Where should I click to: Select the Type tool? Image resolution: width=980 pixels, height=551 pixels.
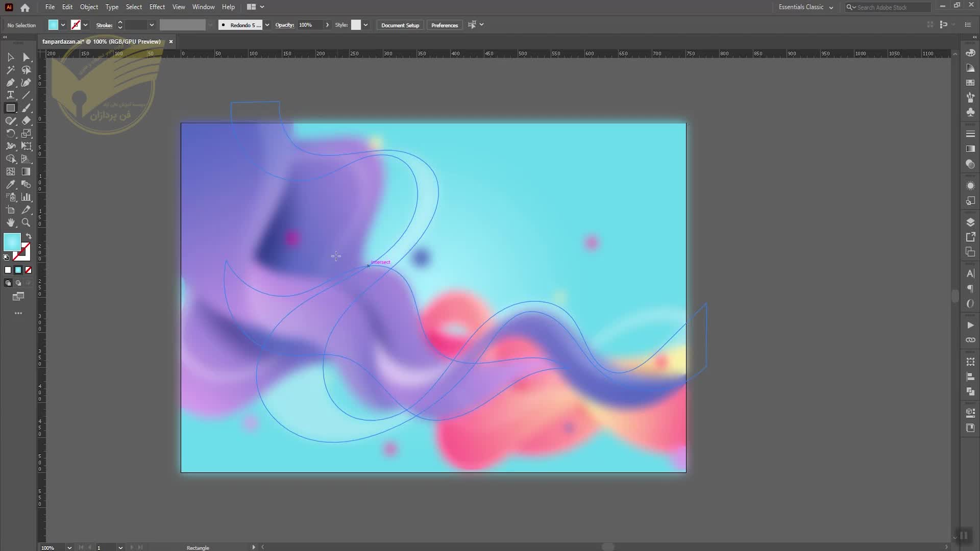coord(10,95)
